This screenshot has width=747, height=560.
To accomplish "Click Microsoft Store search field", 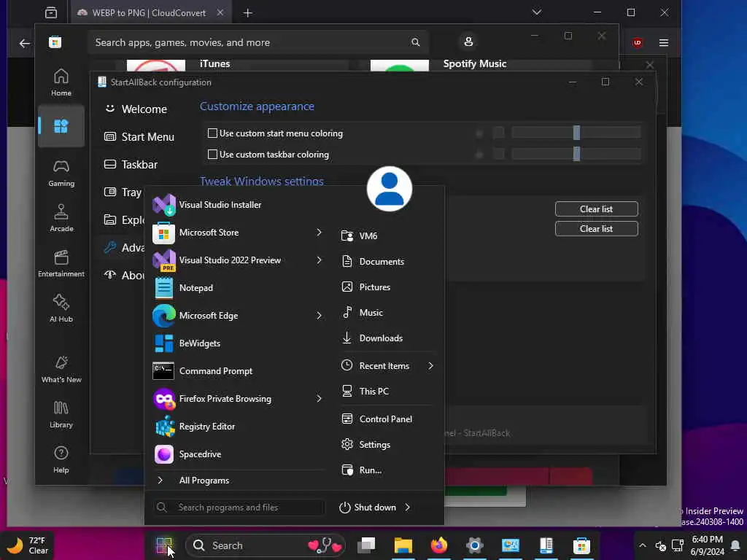I will pos(258,42).
